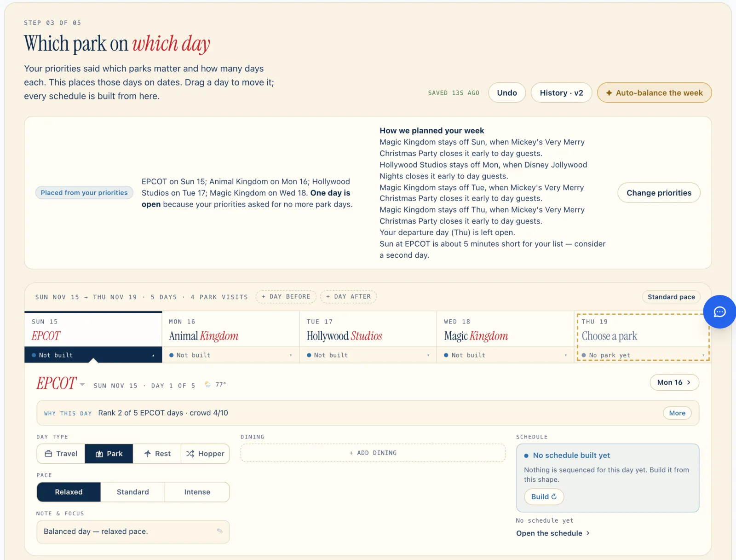Expand the Thu 19 No park yet dropdown
The height and width of the screenshot is (560, 736).
[643, 355]
